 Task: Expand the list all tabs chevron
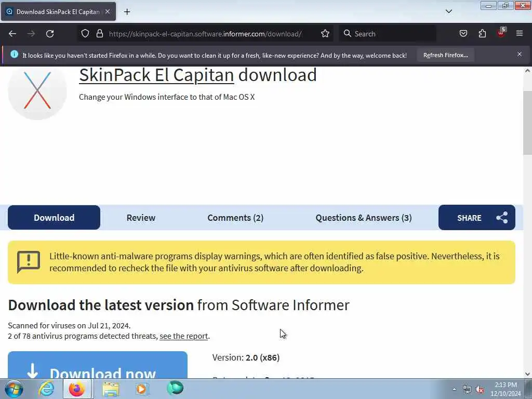tap(448, 11)
